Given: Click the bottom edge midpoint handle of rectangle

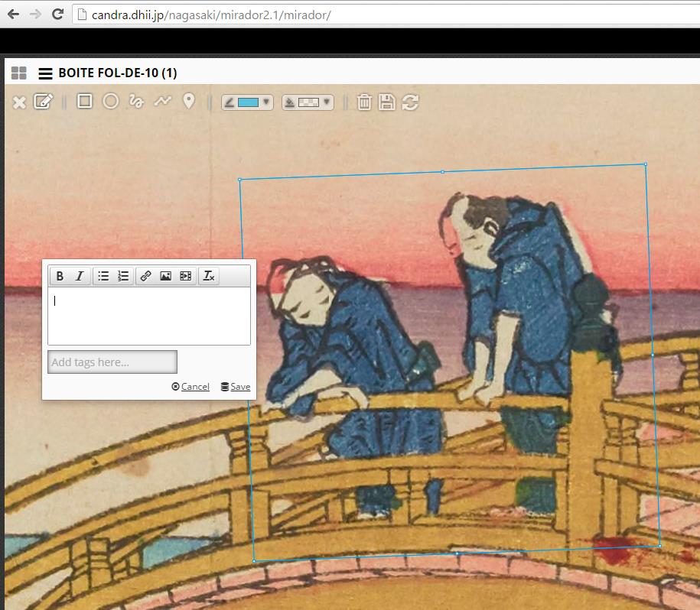Looking at the screenshot, I should [x=457, y=553].
